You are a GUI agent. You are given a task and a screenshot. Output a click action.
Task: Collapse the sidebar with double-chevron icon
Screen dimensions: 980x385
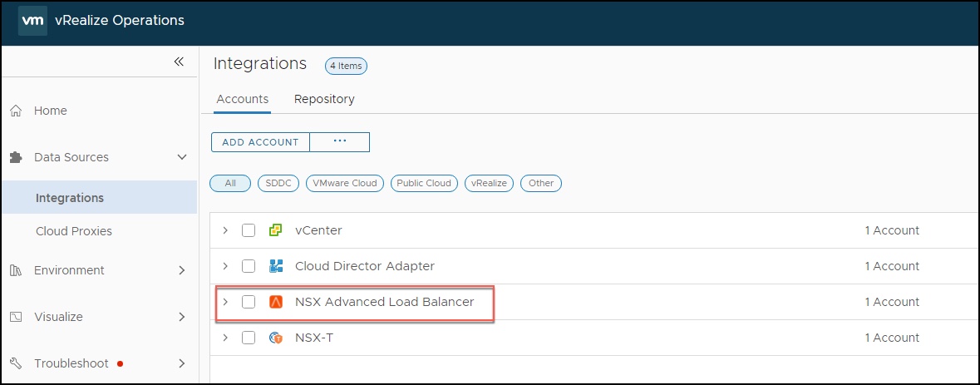tap(179, 62)
